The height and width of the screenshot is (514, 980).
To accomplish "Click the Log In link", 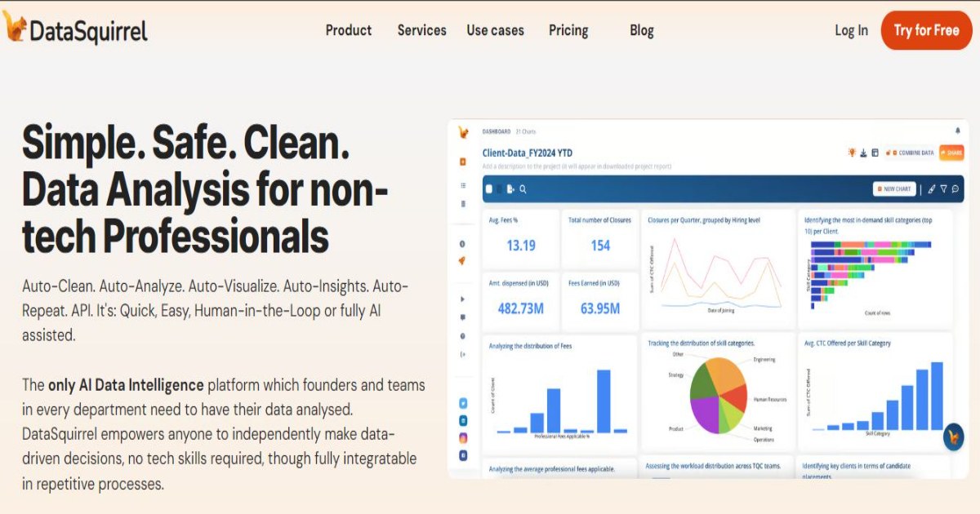I will click(x=851, y=30).
